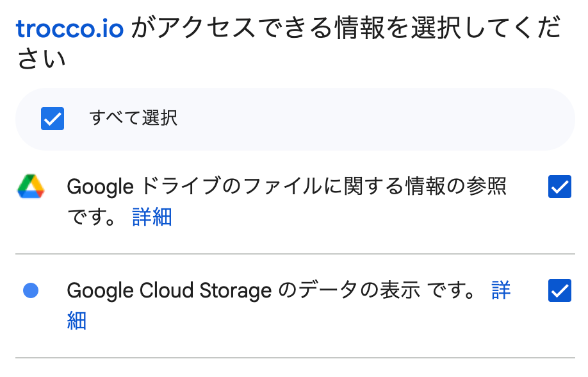Toggle the すべて選択 checkbox

(53, 119)
